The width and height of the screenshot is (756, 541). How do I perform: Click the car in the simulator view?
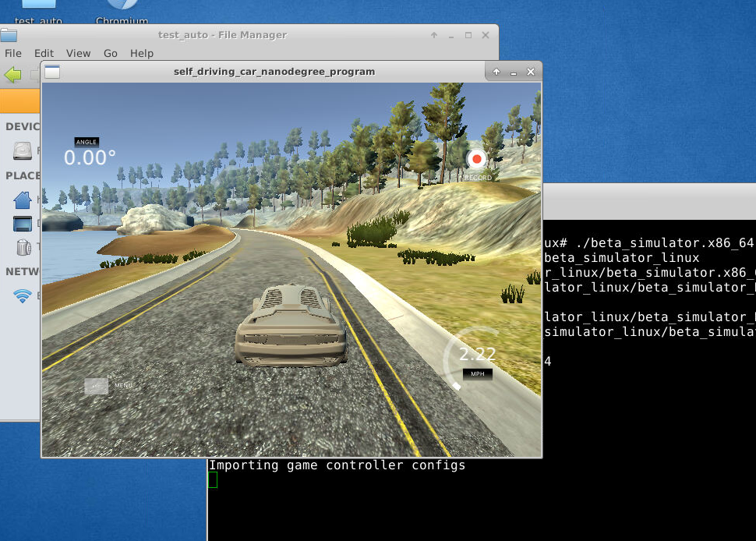click(291, 326)
